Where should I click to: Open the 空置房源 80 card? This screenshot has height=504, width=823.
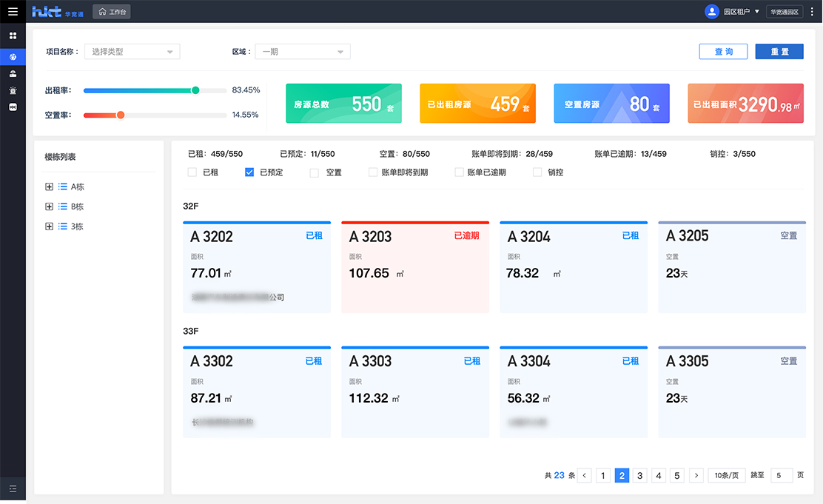point(612,104)
